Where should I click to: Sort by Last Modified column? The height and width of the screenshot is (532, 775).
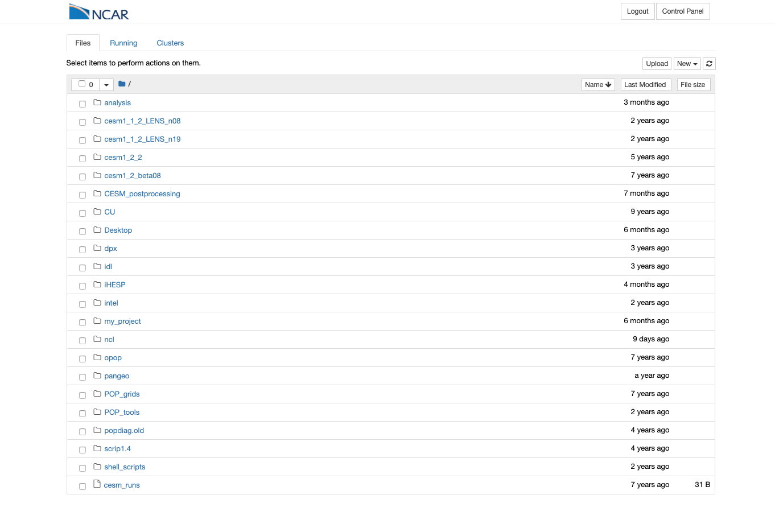click(x=645, y=85)
